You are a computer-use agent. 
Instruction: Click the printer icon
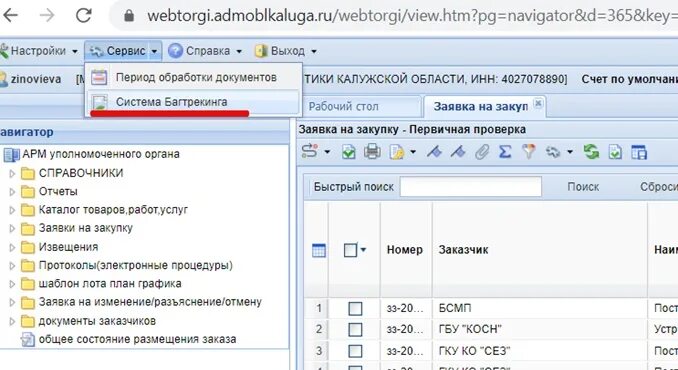tap(372, 152)
